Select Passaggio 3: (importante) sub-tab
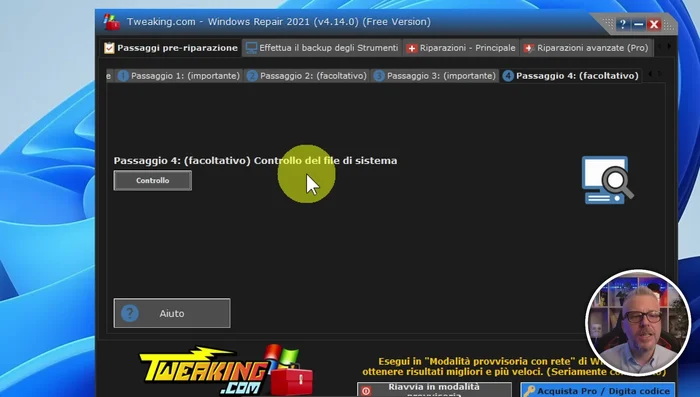 point(435,76)
